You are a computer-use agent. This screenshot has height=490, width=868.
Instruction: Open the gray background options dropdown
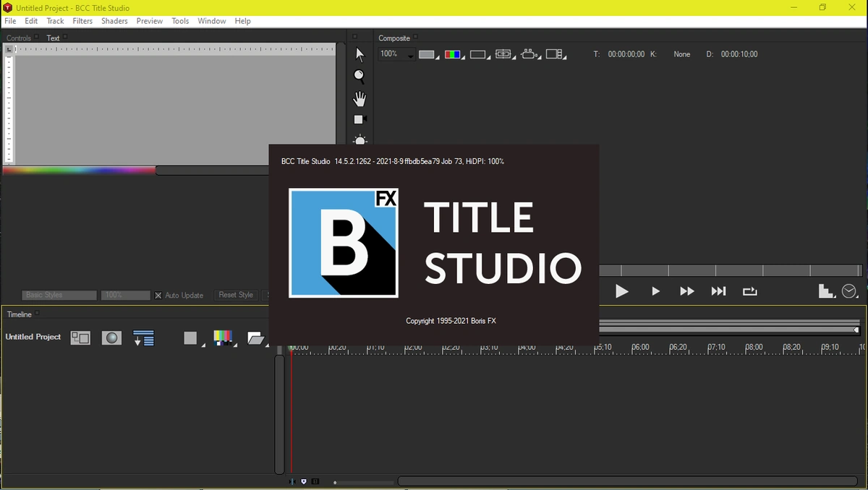tap(428, 54)
